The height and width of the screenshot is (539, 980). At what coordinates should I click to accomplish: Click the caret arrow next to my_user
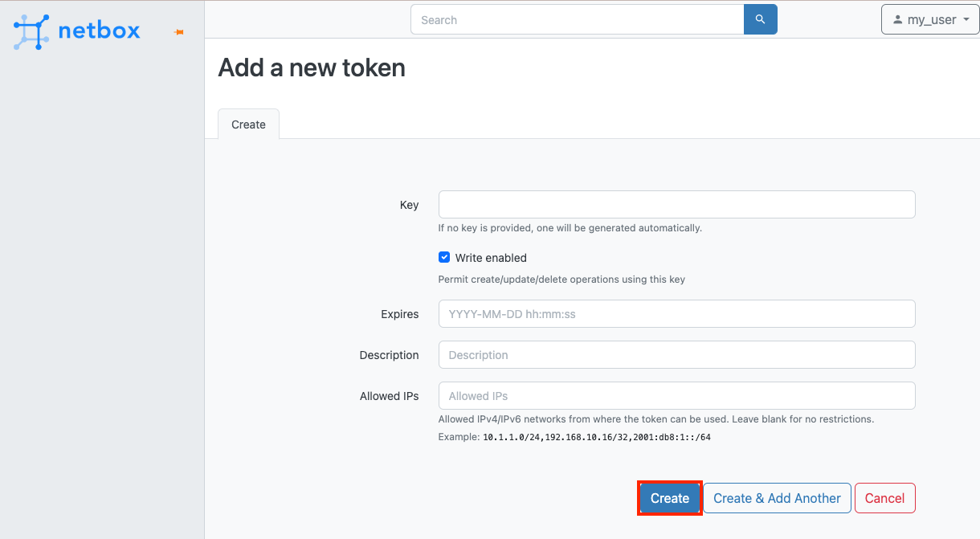pos(966,20)
